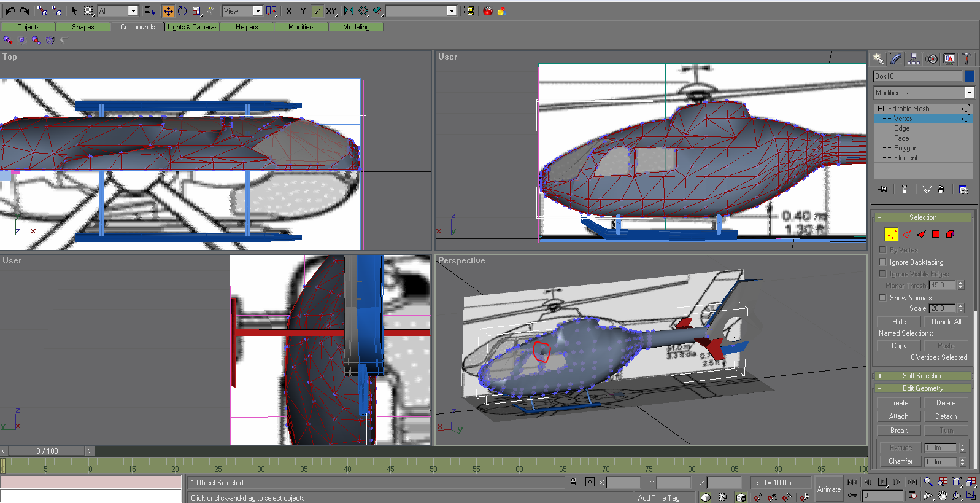The height and width of the screenshot is (503, 980).
Task: Toggle the selection lock padlock icon
Action: pyautogui.click(x=573, y=483)
